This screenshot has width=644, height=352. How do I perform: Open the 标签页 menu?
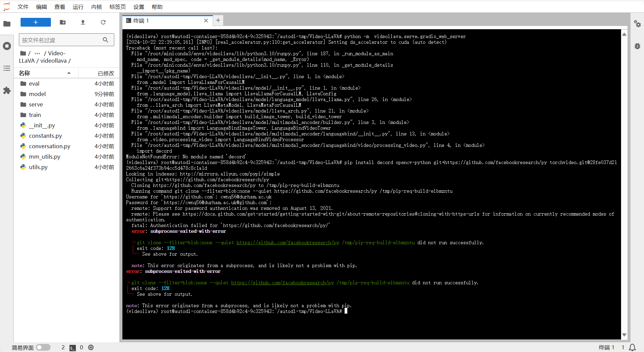click(x=118, y=7)
